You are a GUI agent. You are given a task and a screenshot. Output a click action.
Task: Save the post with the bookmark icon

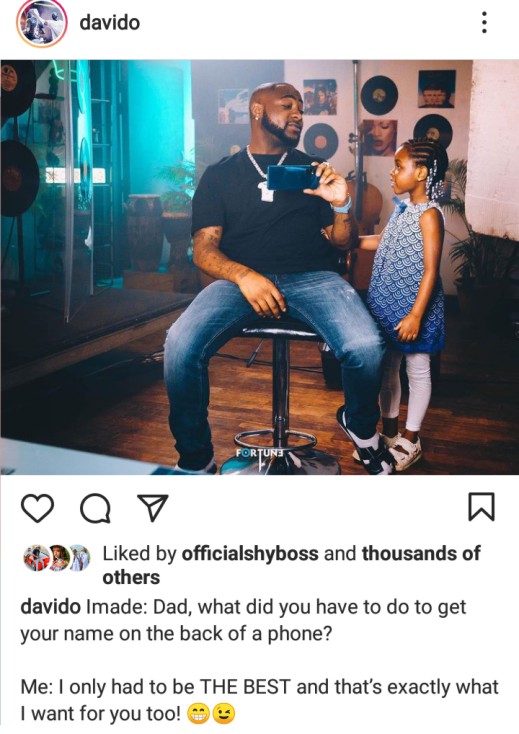pyautogui.click(x=482, y=506)
